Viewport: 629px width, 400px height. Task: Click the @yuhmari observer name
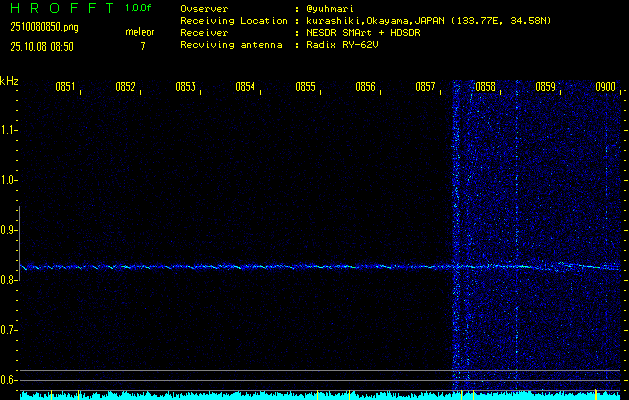tap(332, 8)
